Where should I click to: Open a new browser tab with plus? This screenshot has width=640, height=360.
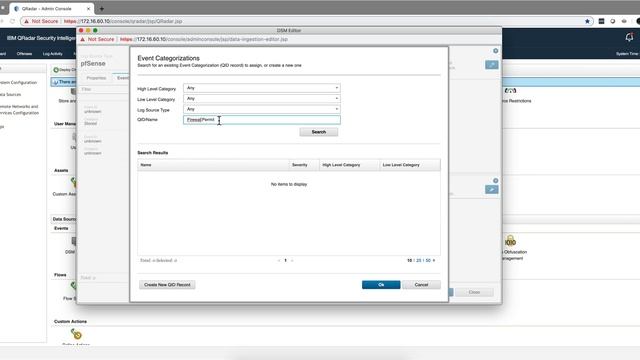tap(102, 9)
